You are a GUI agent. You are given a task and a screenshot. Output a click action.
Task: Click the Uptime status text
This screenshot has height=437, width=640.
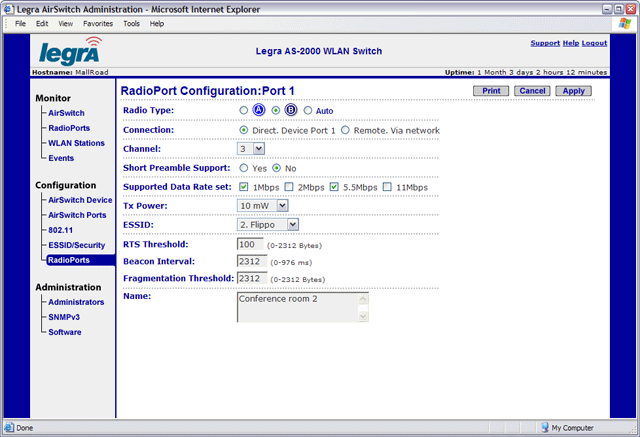click(526, 72)
